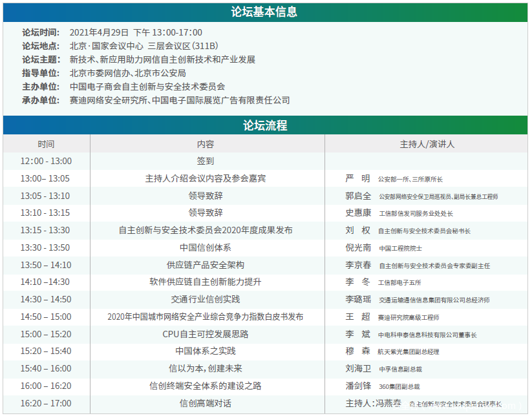Click the 论坛地点 venue text 北京·国家会议中心
This screenshot has width=532, height=418.
[106, 46]
